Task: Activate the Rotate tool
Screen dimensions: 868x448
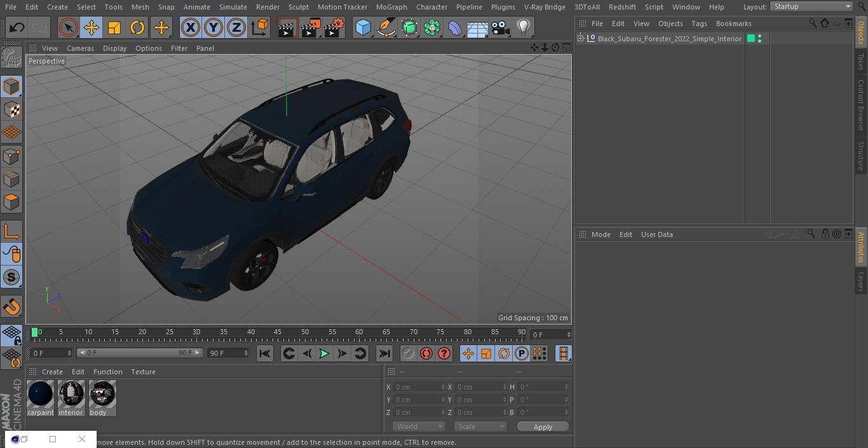Action: pyautogui.click(x=137, y=27)
